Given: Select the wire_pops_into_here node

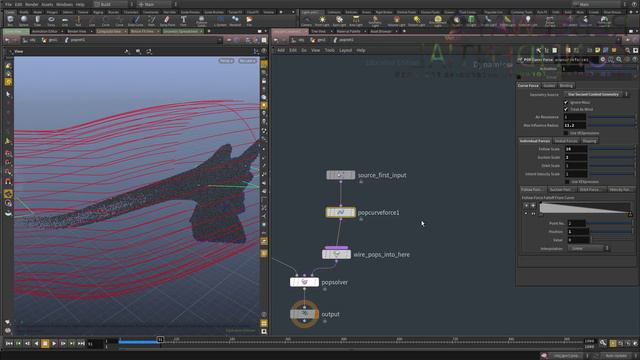Looking at the screenshot, I should point(336,254).
